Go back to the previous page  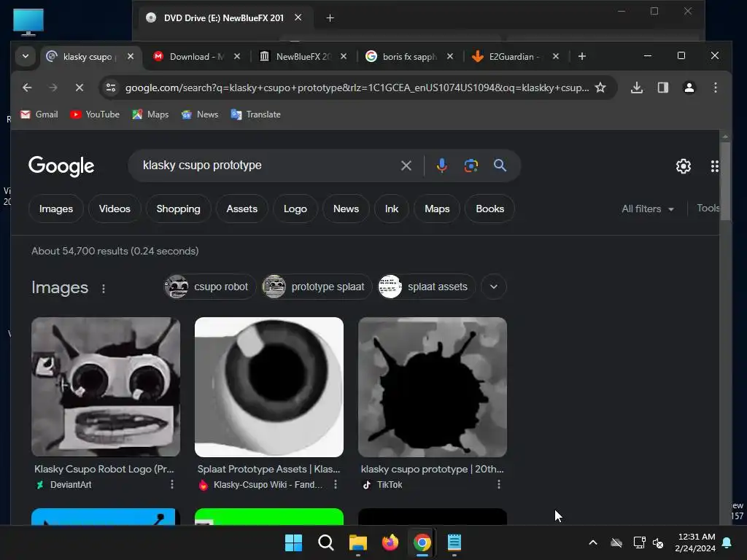27,87
